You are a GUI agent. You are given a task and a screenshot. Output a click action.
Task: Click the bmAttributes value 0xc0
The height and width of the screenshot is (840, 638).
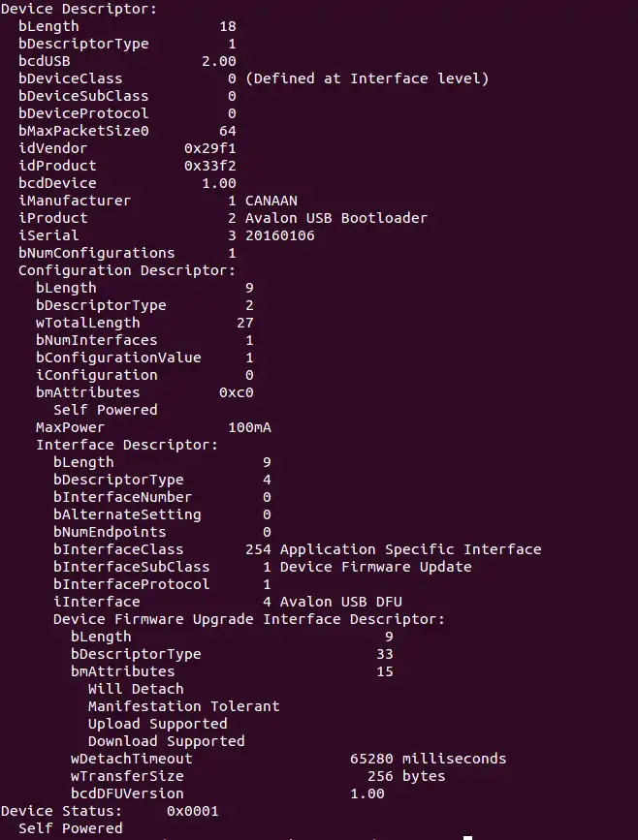(236, 392)
